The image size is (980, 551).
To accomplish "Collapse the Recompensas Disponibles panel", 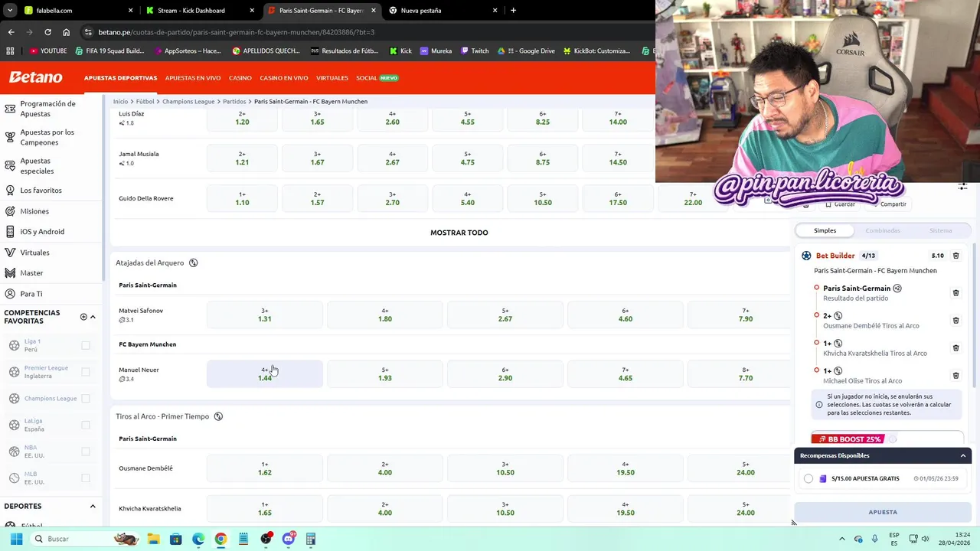I will tap(963, 455).
